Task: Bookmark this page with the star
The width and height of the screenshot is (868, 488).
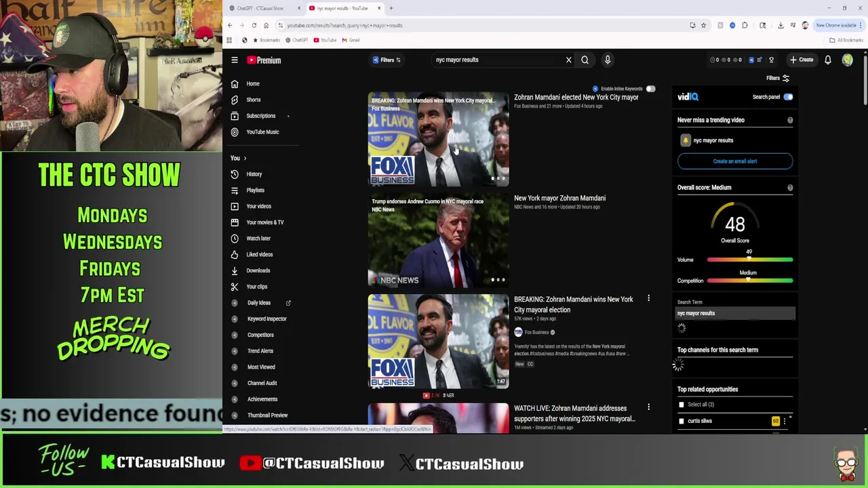Action: coord(703,25)
